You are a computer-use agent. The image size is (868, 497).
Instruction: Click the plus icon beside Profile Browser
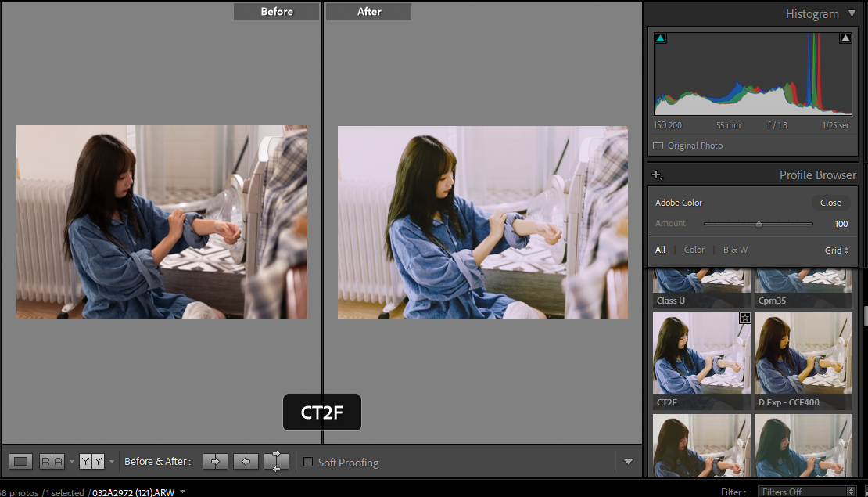pos(657,175)
